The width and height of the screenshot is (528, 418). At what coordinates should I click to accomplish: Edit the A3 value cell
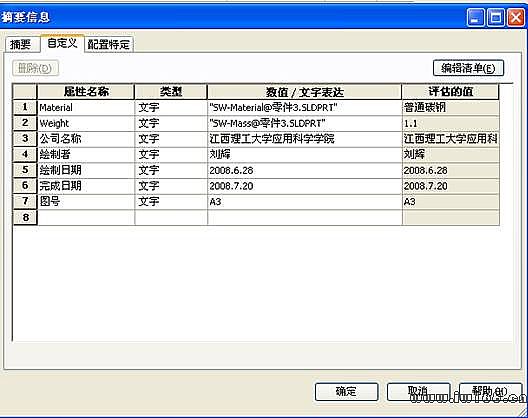click(304, 201)
